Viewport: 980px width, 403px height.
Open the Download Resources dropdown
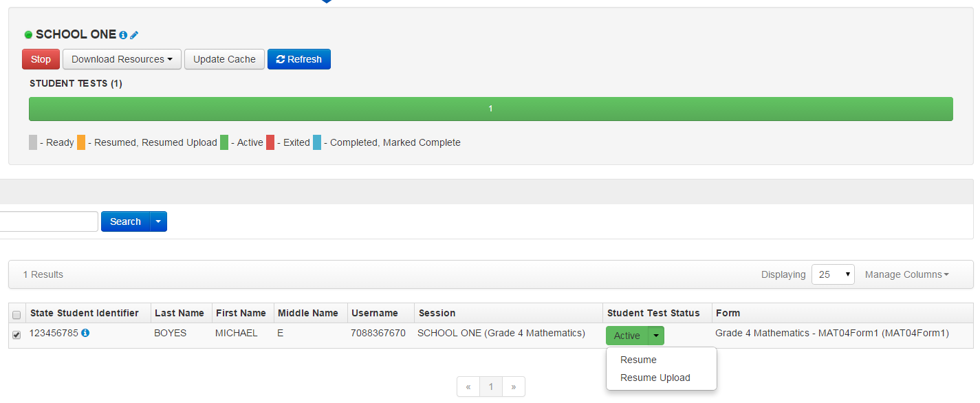coord(122,59)
